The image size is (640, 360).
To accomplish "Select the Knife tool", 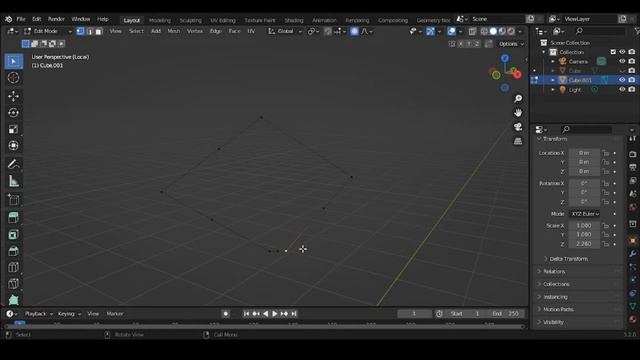I will 13,284.
